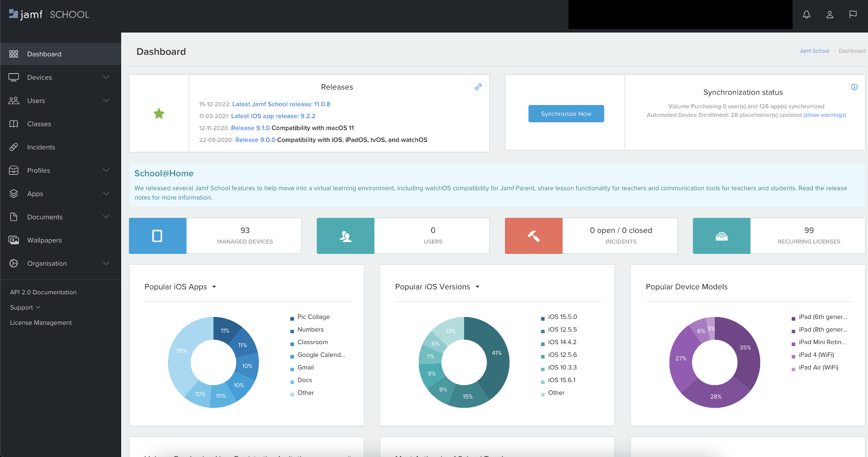Viewport: 868px width, 457px height.
Task: Click the 99 Recurring Licenses count
Action: pyautogui.click(x=809, y=230)
